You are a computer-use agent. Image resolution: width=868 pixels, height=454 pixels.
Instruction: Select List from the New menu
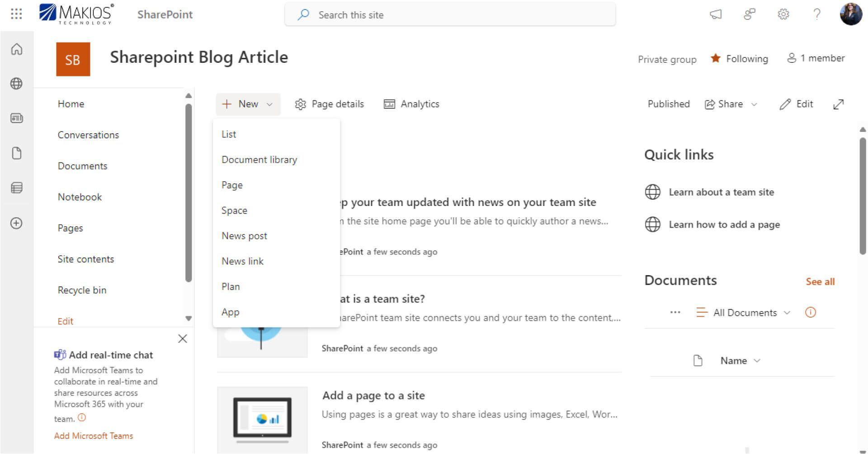[x=276, y=134]
